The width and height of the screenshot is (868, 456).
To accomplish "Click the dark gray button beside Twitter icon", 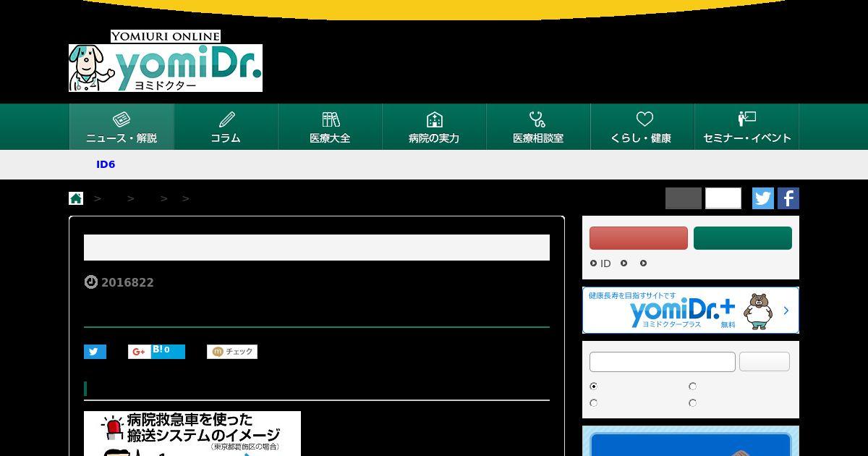I will 684,198.
